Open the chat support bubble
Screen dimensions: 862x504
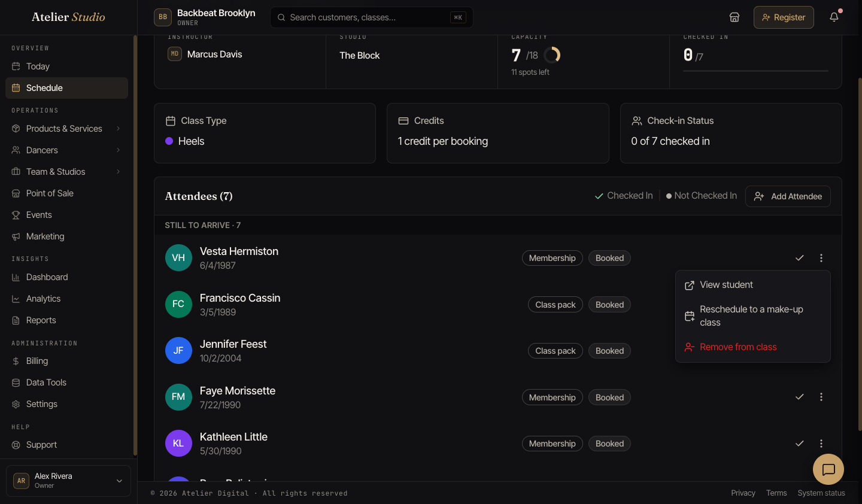[x=828, y=469]
